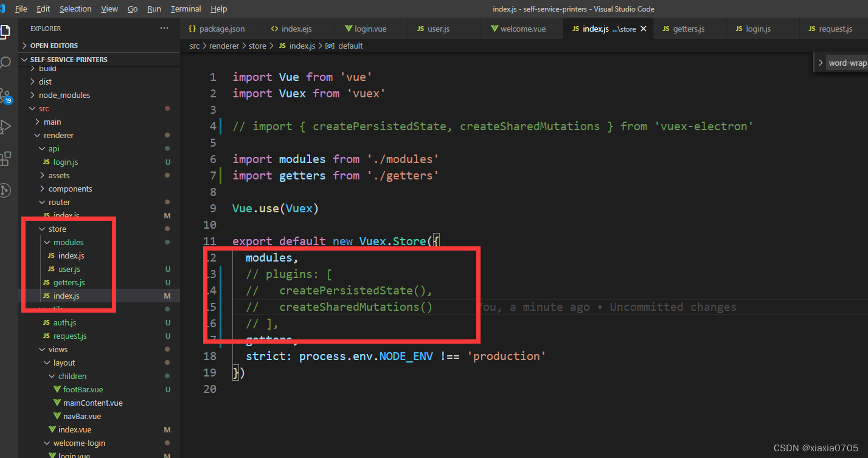Screen dimensions: 868x458
Task: Click renderer in the breadcrumb path
Action: (224, 45)
